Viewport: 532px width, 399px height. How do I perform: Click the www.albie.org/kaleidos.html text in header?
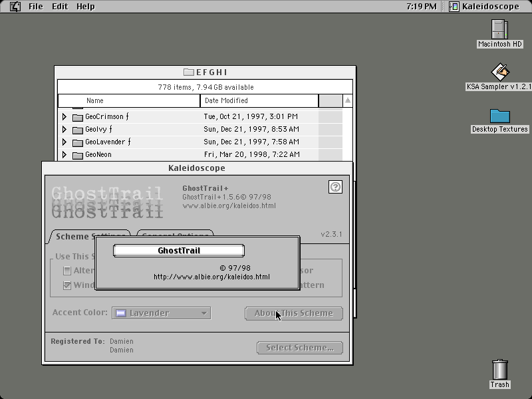click(229, 205)
